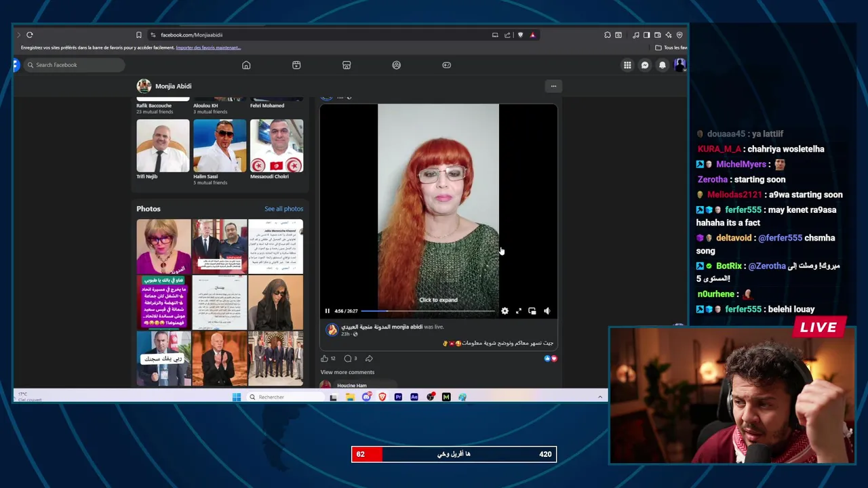Viewport: 868px width, 488px height.
Task: Click chat username ferfer555 saying belehi louay
Action: [743, 309]
